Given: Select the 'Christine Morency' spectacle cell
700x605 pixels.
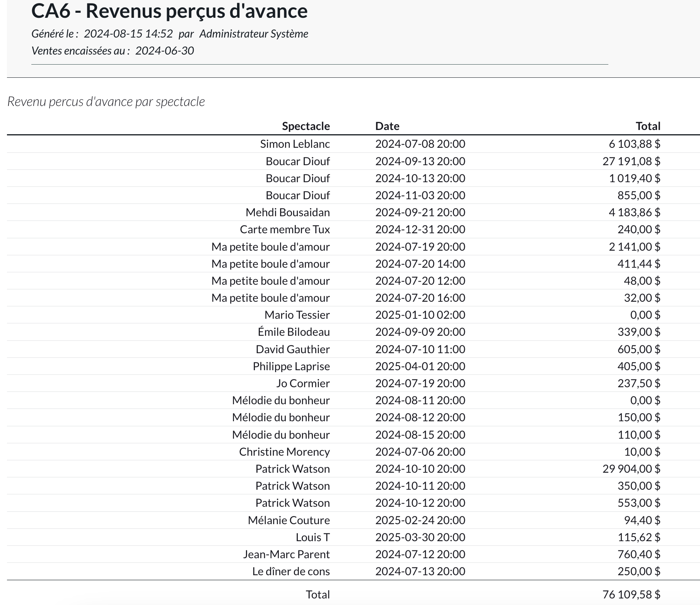Looking at the screenshot, I should 284,452.
